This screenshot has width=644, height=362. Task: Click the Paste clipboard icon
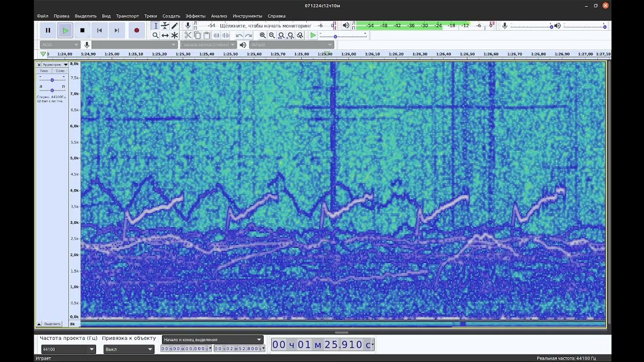click(x=207, y=35)
